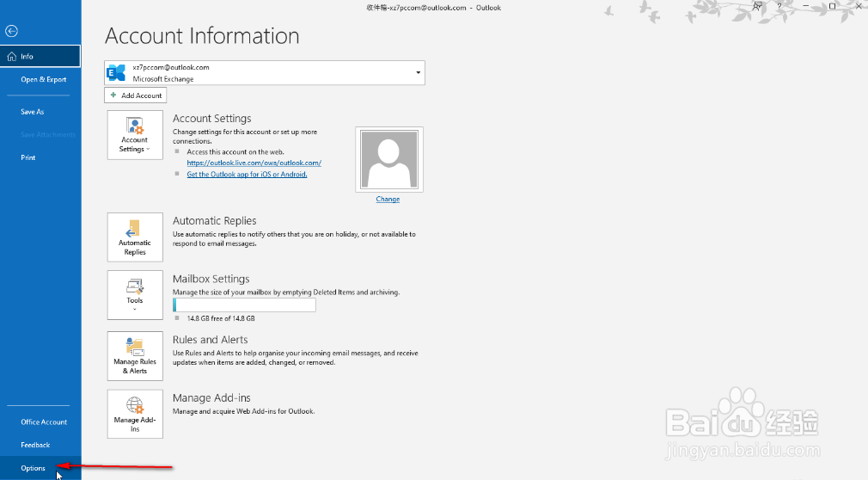The height and width of the screenshot is (480, 868).
Task: Click the profile picture placeholder
Action: coord(389,160)
